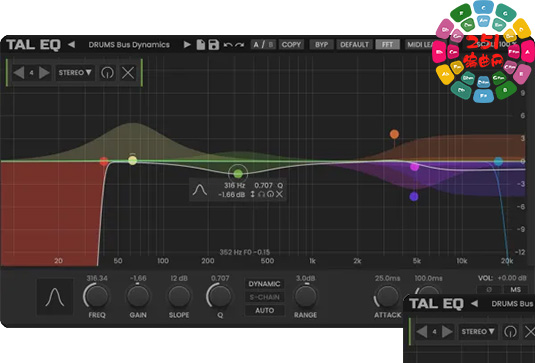Solo band with headphones icon in popup
The image size is (535, 363).
coord(261,194)
